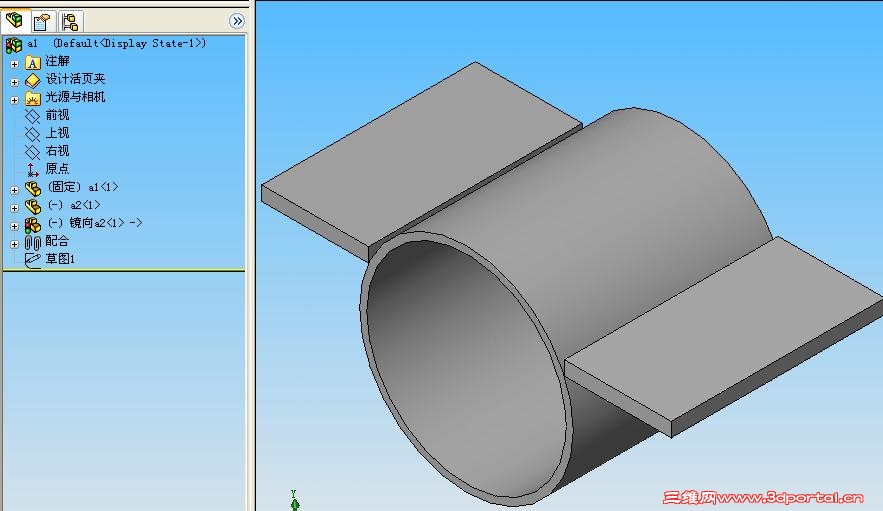Select the lower-right flat plate in viewport
Viewport: 883px width, 511px height.
[726, 338]
